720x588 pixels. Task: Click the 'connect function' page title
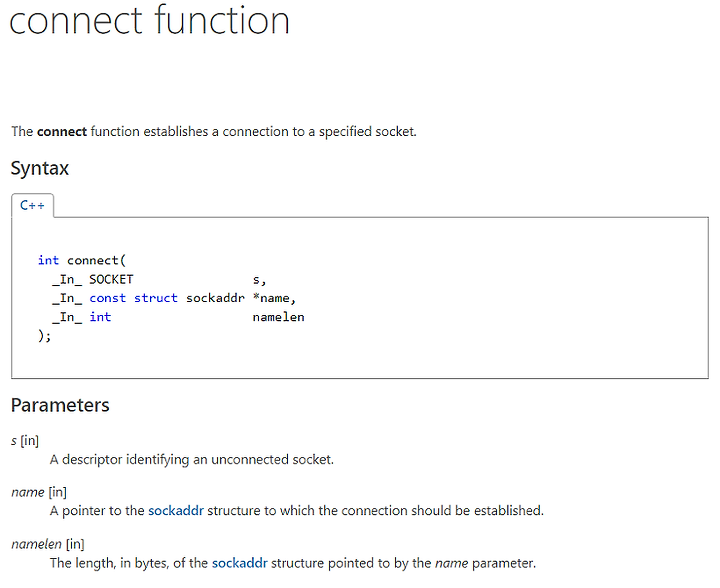[150, 21]
